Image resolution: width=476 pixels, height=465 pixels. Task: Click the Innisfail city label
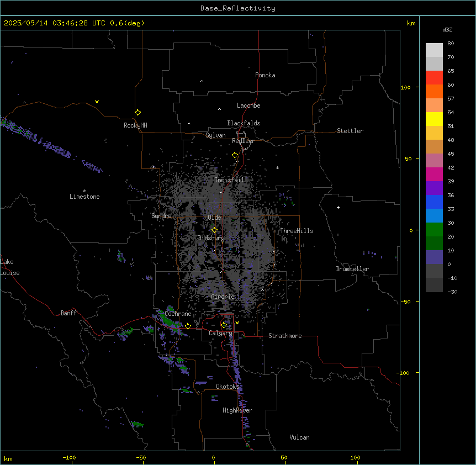229,180
